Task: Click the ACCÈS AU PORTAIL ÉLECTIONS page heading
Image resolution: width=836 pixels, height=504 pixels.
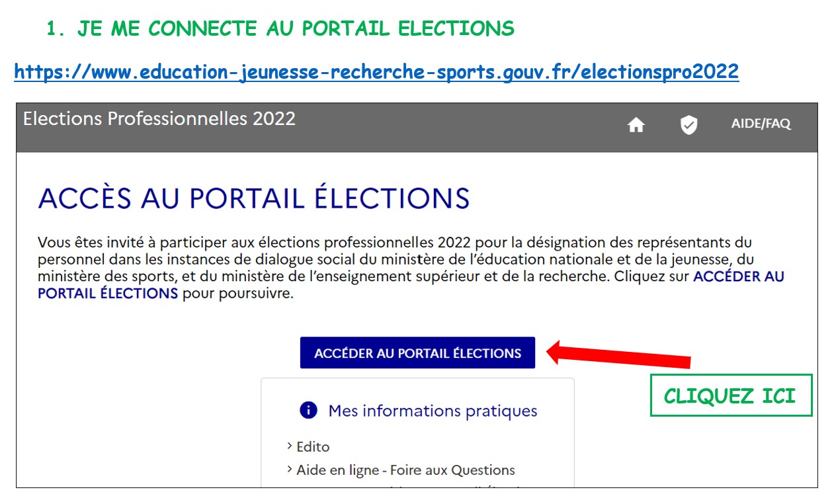Action: [254, 198]
